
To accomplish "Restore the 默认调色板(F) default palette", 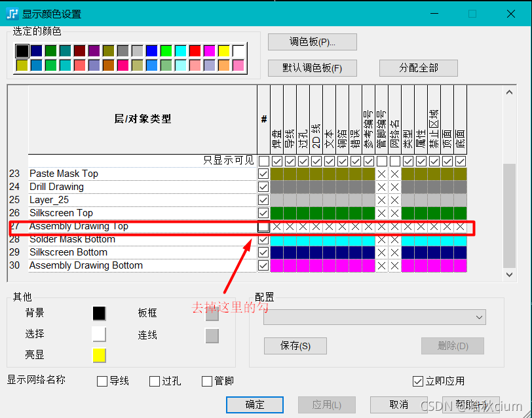I will coord(312,68).
